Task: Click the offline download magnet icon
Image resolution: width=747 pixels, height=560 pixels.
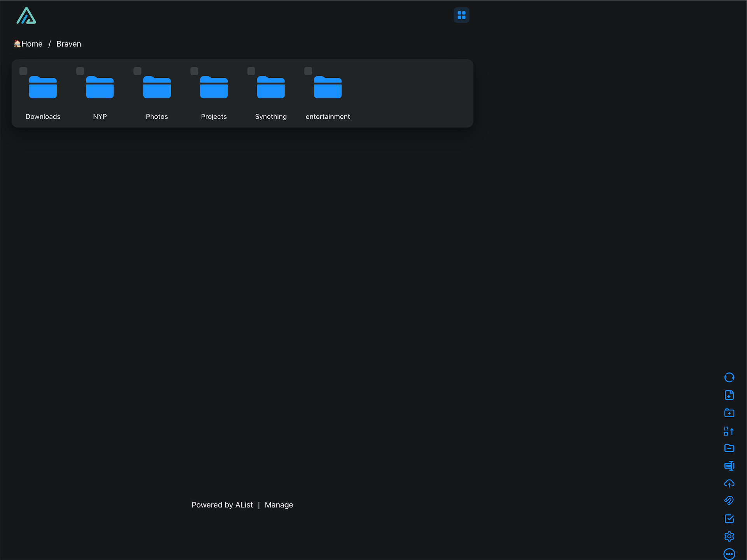Action: pyautogui.click(x=729, y=501)
